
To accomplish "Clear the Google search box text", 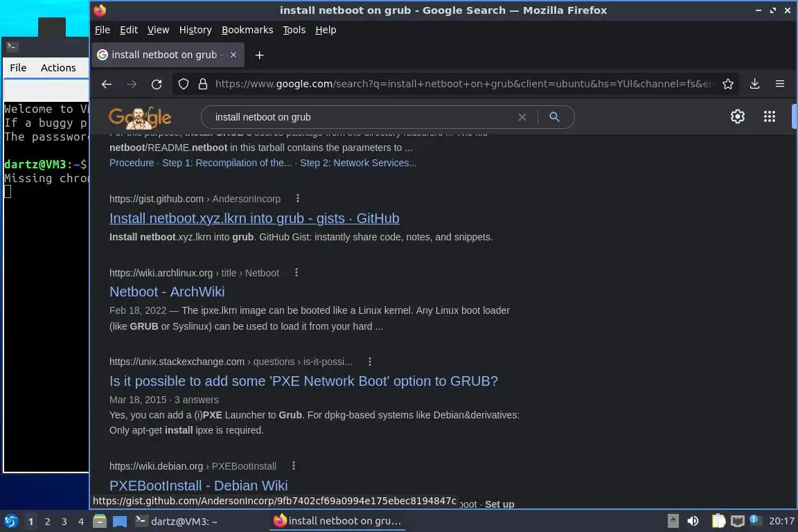I will click(x=522, y=117).
